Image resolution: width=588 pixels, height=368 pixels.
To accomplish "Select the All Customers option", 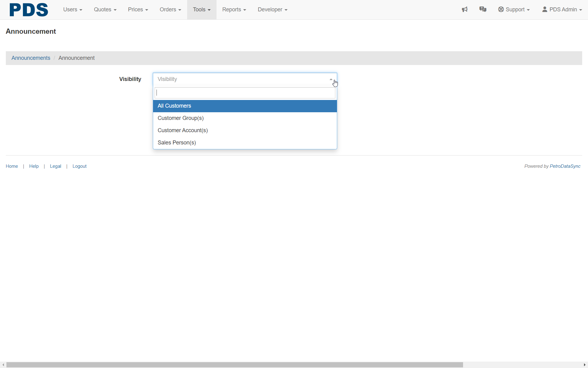I will [x=245, y=106].
